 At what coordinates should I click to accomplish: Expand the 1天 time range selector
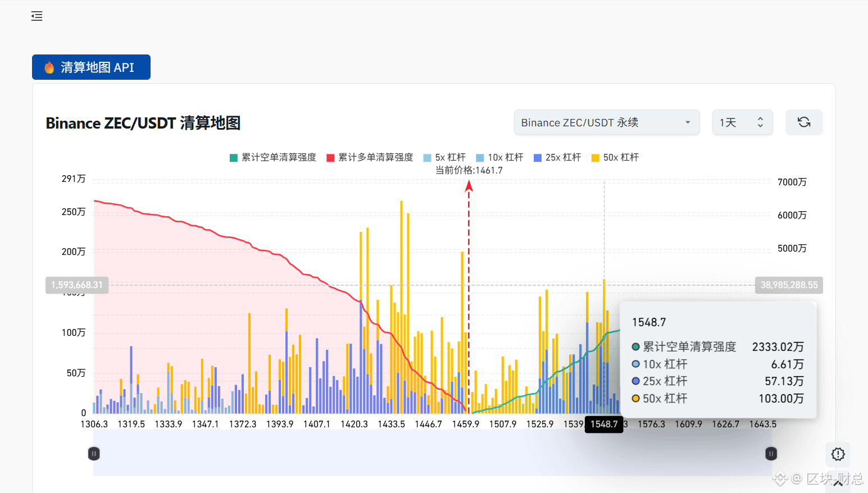tap(742, 122)
